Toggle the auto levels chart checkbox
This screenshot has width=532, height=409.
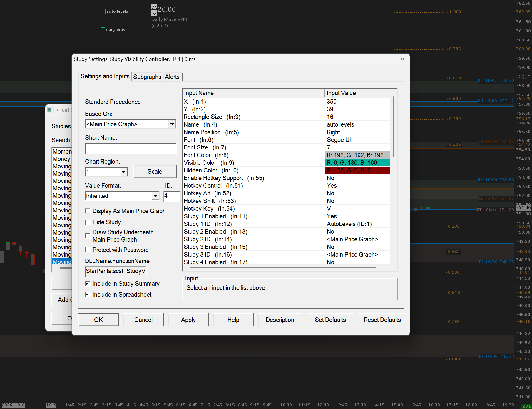[x=103, y=11]
